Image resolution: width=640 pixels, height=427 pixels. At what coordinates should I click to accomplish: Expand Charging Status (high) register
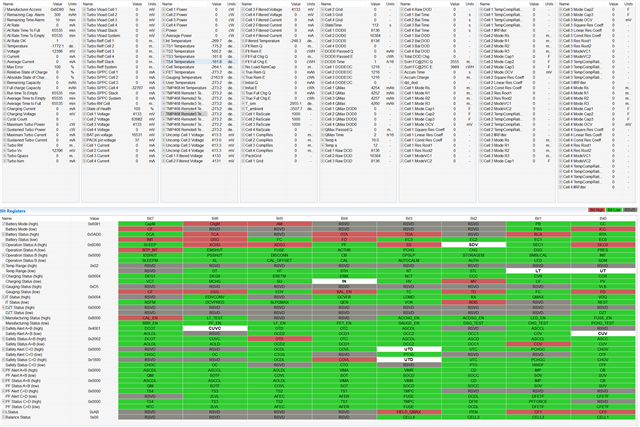(x=4, y=276)
